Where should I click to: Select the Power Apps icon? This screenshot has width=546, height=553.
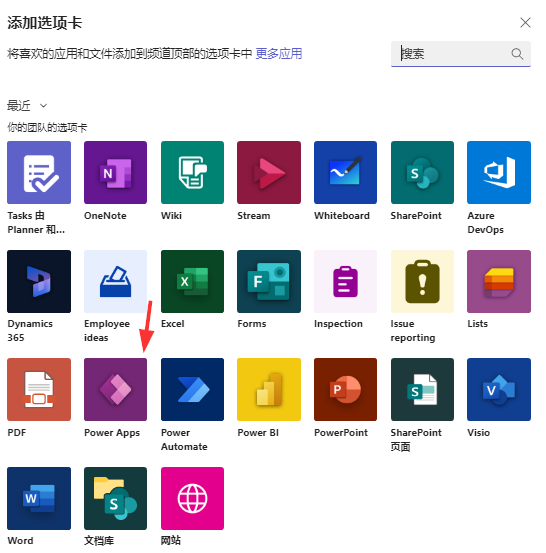(115, 389)
